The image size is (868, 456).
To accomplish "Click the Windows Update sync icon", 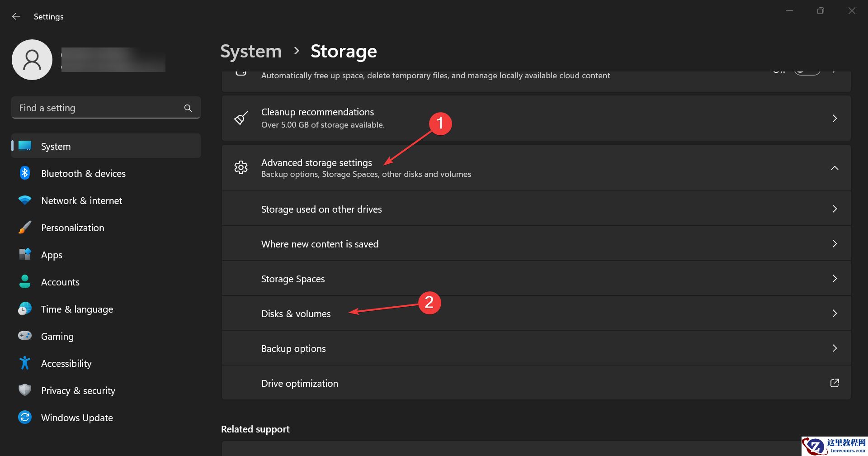I will (25, 418).
